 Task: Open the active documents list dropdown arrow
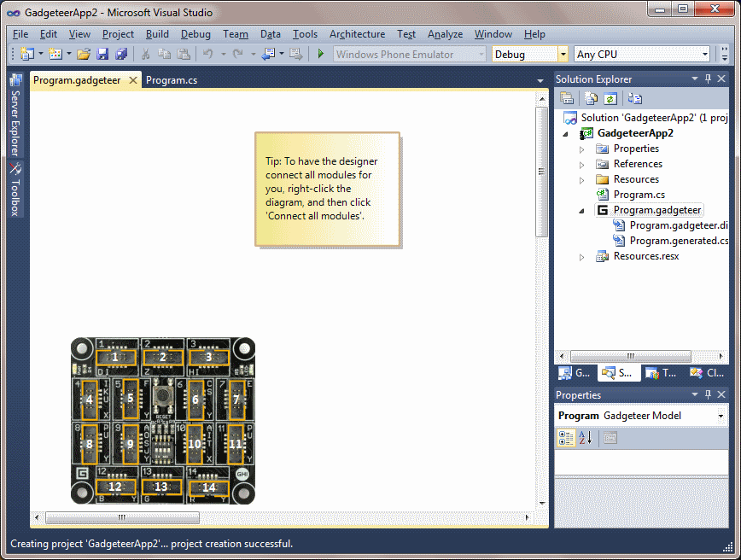click(540, 81)
